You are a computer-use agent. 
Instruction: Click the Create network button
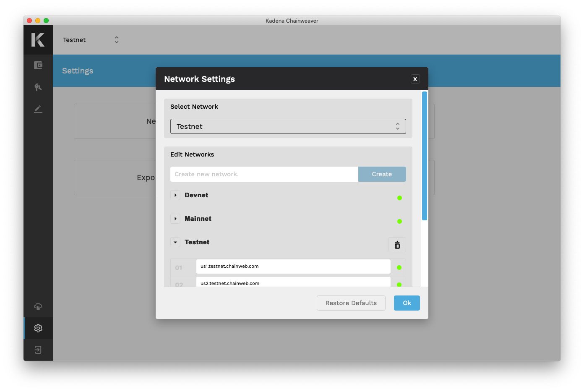[x=382, y=174]
